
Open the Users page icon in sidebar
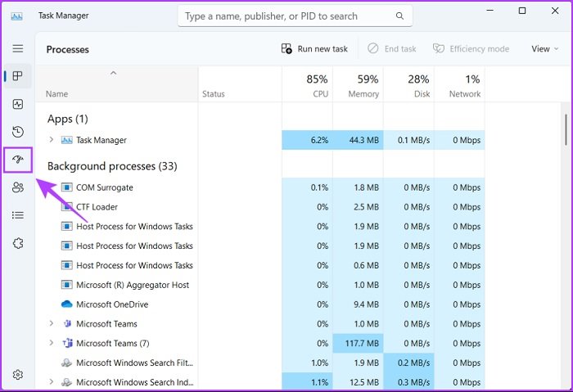(17, 187)
